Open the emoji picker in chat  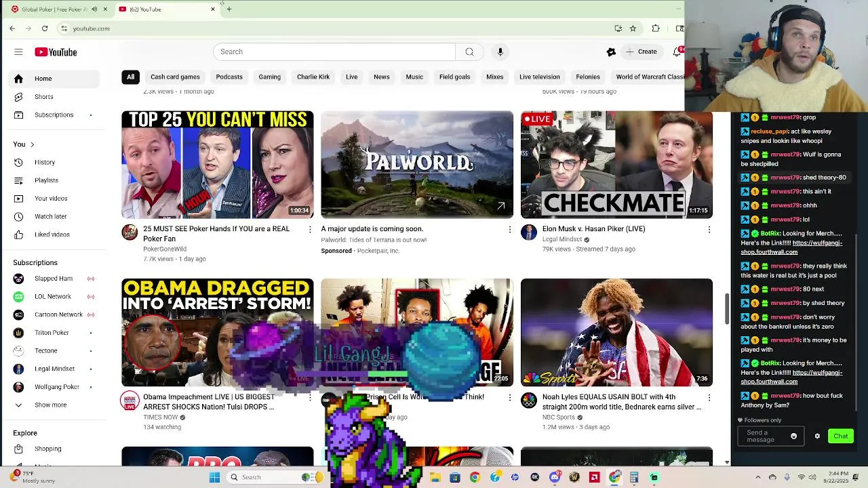793,436
